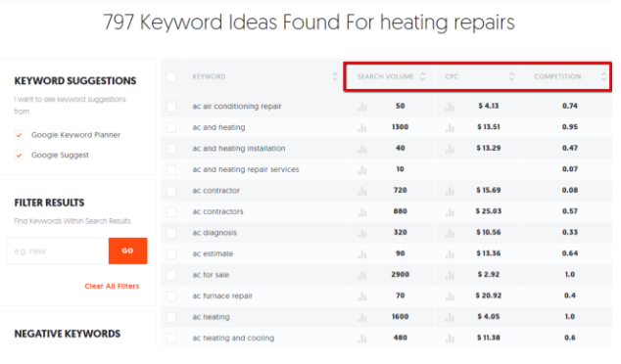Show volume bar chart for ac for sale

362,275
